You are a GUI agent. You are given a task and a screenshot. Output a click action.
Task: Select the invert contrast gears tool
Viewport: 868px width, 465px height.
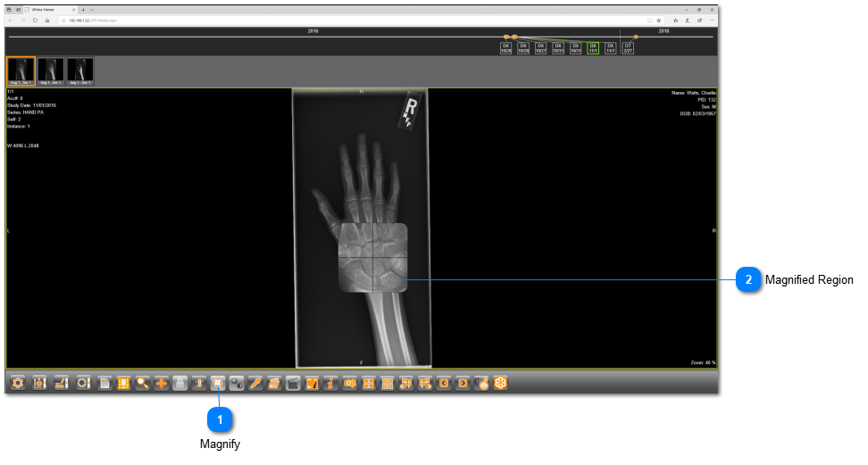coord(237,383)
